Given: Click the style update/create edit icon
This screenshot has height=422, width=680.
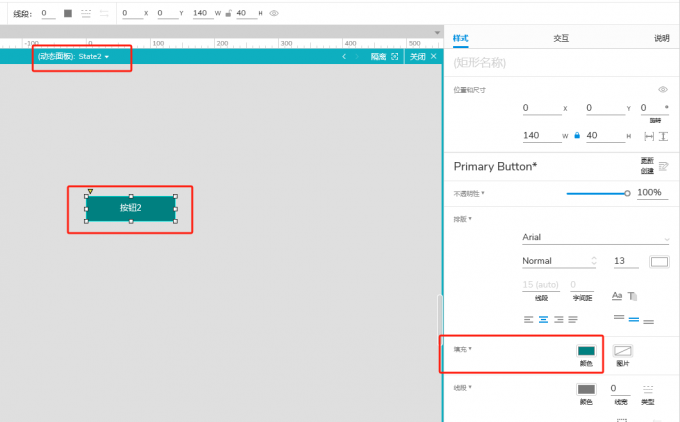Looking at the screenshot, I should point(662,165).
